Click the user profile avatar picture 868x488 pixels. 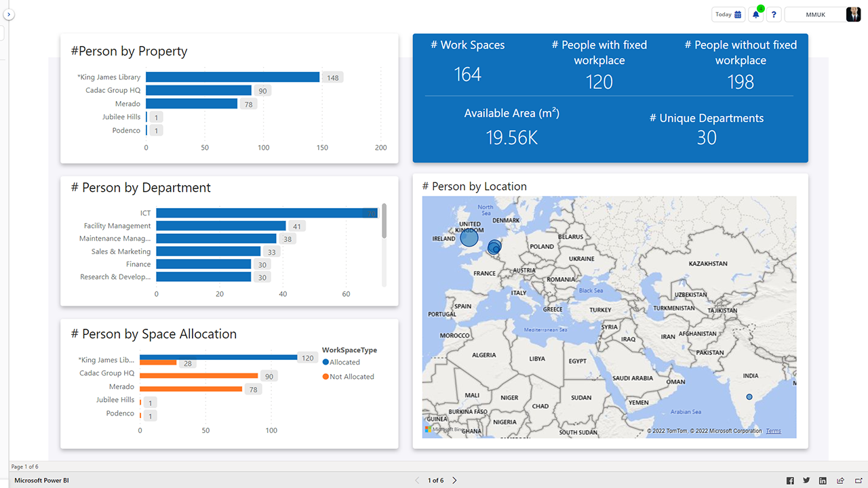[853, 14]
